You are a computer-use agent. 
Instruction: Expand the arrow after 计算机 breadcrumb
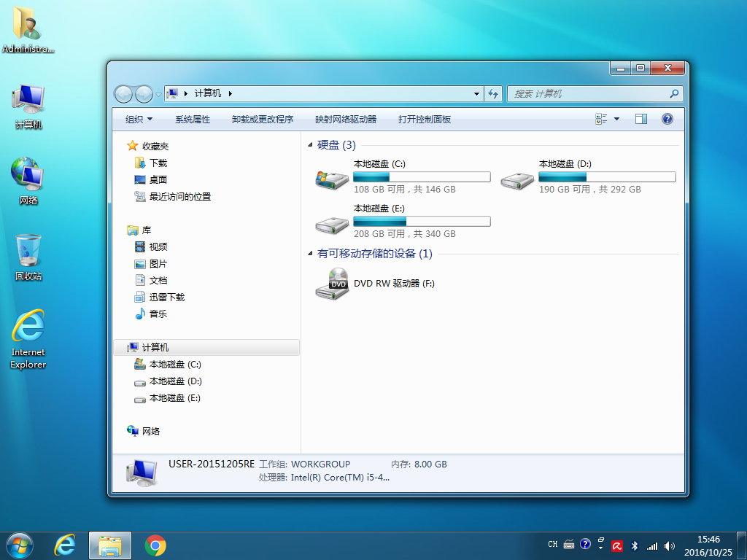click(230, 94)
